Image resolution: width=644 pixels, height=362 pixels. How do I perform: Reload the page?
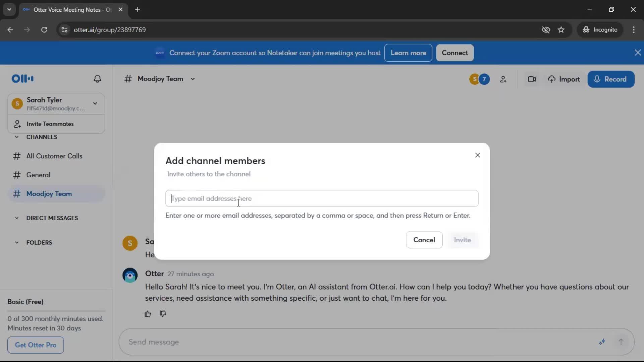point(44,30)
